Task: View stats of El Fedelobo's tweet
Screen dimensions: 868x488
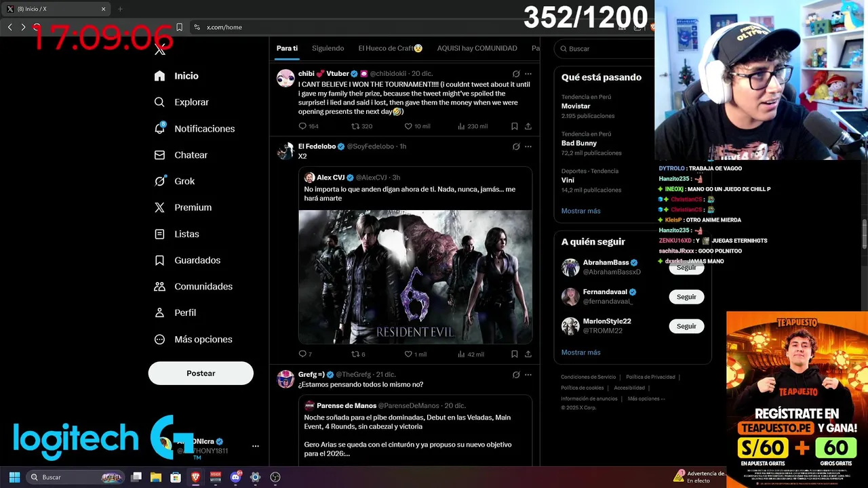Action: point(471,354)
